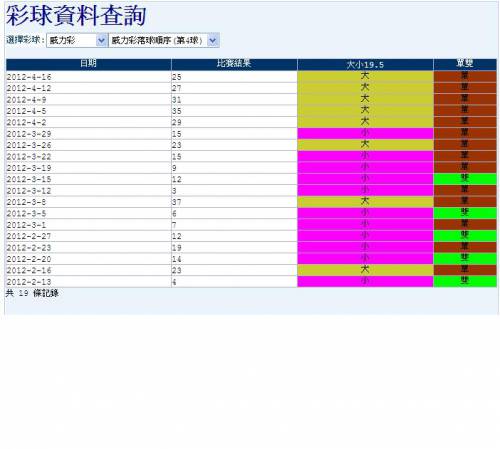Click the yellow 大 cell for 2012-4-12
500x449 pixels.
[365, 88]
